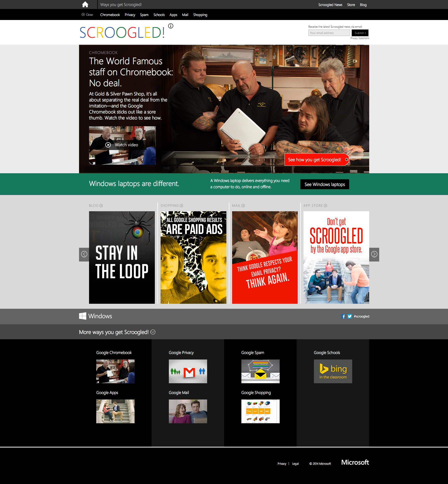Open the Google Privacy thumbnail
The height and width of the screenshot is (484, 448).
click(188, 371)
